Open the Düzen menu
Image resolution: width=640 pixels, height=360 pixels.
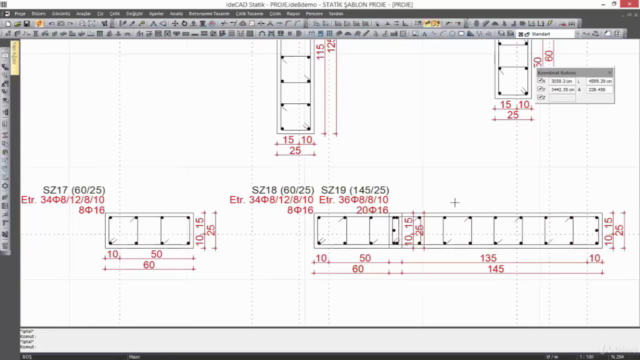coord(39,14)
